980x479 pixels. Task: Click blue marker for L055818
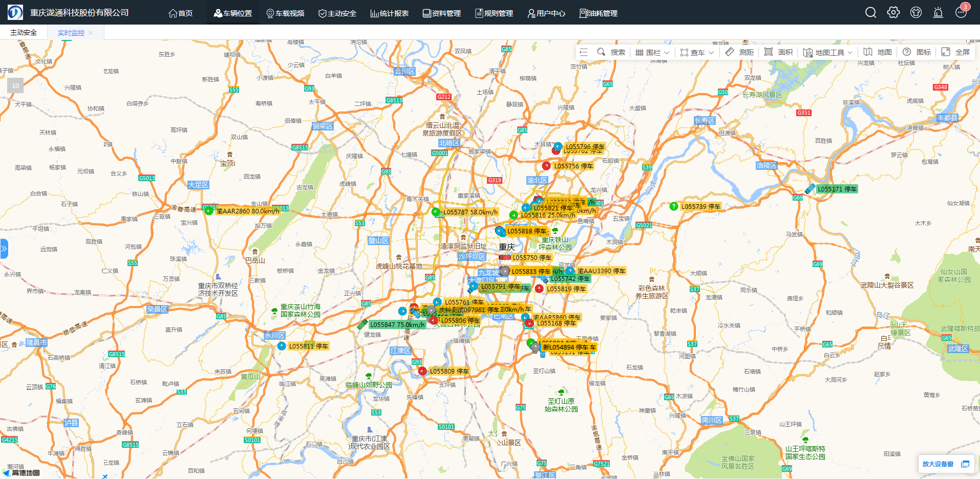pyautogui.click(x=500, y=231)
